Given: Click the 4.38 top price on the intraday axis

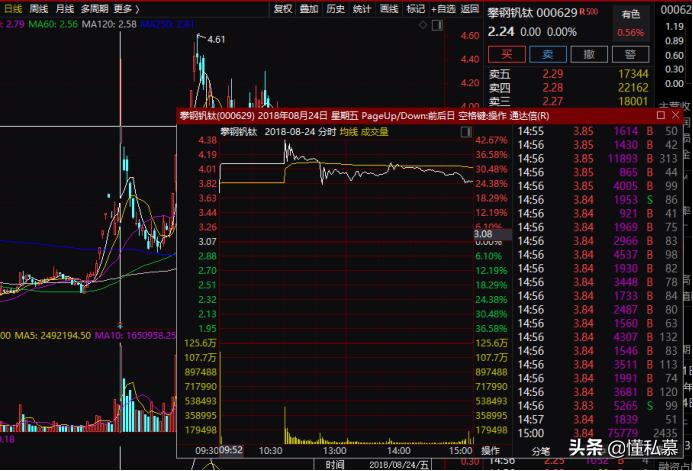Looking at the screenshot, I should 207,141.
